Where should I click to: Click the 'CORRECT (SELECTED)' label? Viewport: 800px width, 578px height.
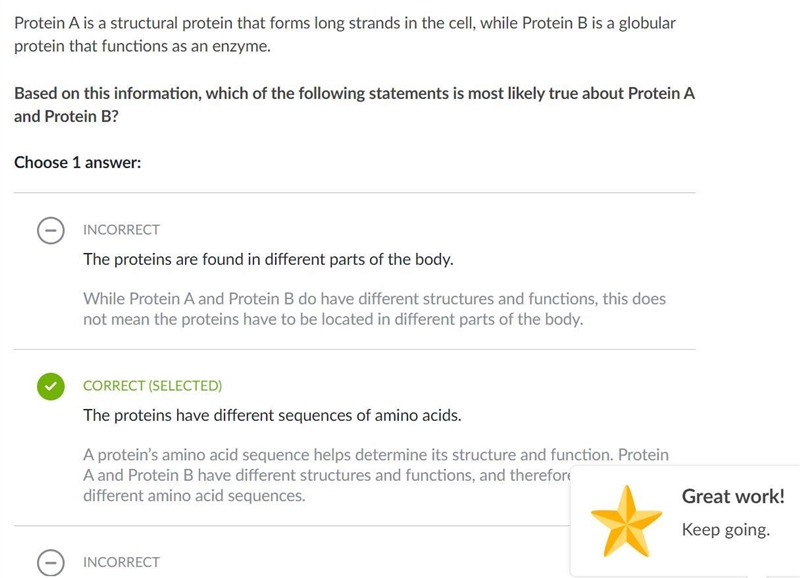coord(153,386)
